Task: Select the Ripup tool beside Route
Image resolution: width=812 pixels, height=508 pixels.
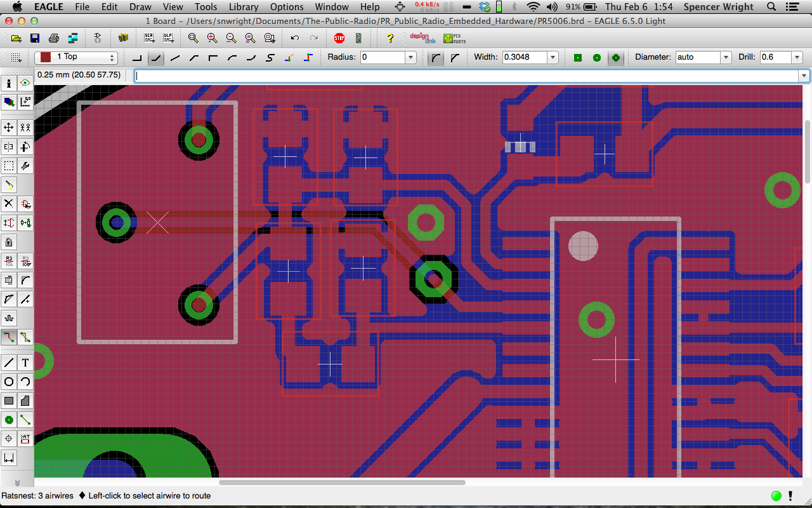Action: tap(25, 337)
